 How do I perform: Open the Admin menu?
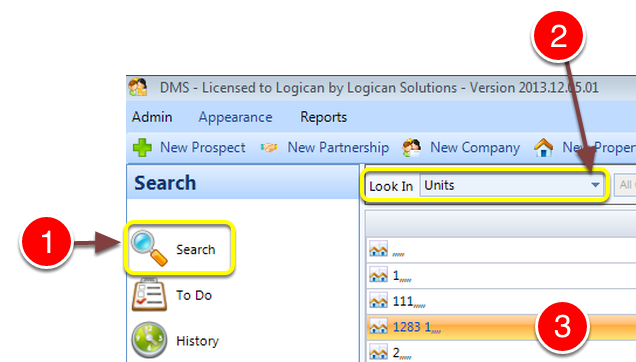(x=152, y=117)
